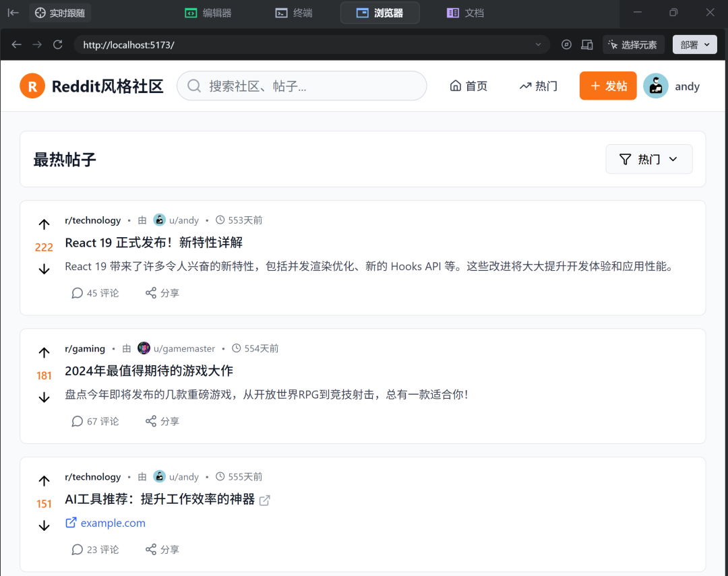Share the AI工具推荐 post
This screenshot has width=728, height=576.
[x=162, y=550]
